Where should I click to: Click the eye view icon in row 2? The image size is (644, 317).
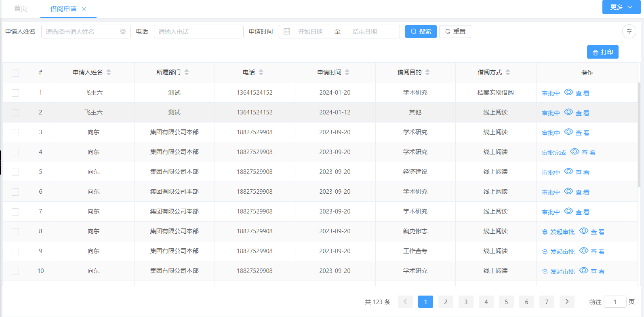coord(568,112)
